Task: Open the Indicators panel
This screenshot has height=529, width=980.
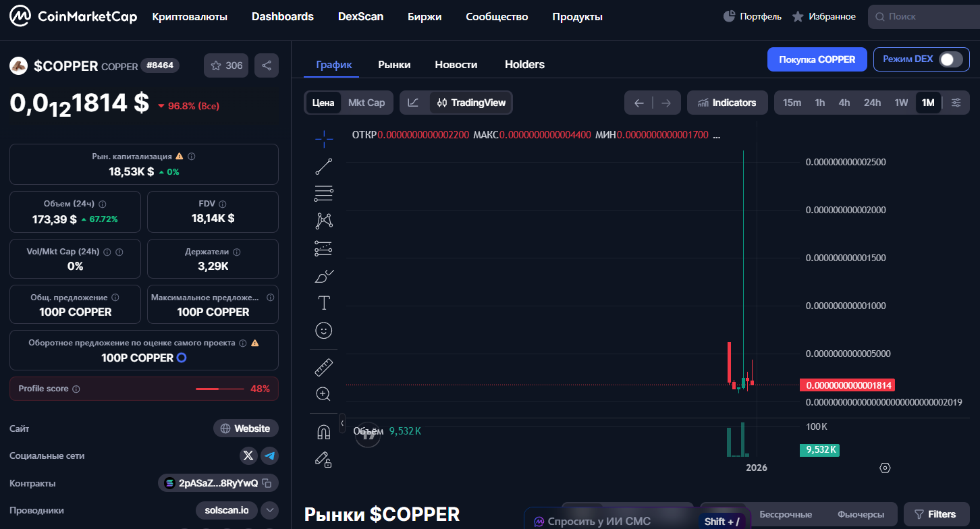Action: tap(727, 103)
